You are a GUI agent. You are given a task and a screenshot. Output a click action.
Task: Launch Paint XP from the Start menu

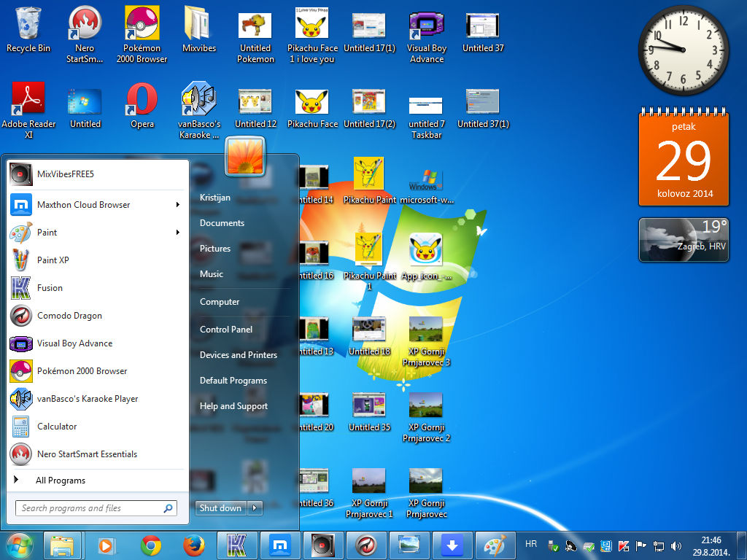97,260
